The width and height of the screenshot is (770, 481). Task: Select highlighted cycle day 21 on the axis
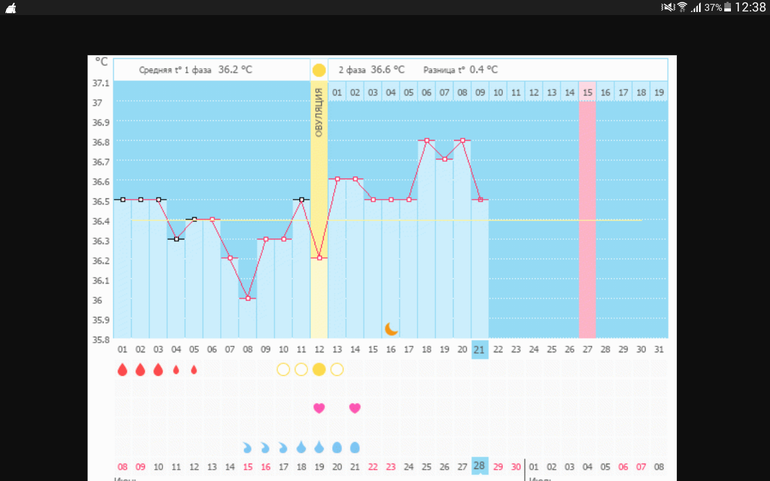coord(479,349)
